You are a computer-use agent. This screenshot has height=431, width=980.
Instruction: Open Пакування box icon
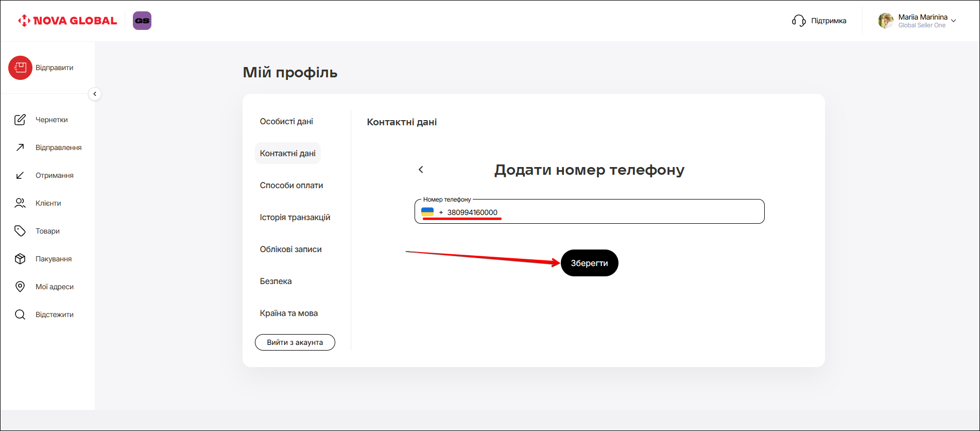coord(20,259)
